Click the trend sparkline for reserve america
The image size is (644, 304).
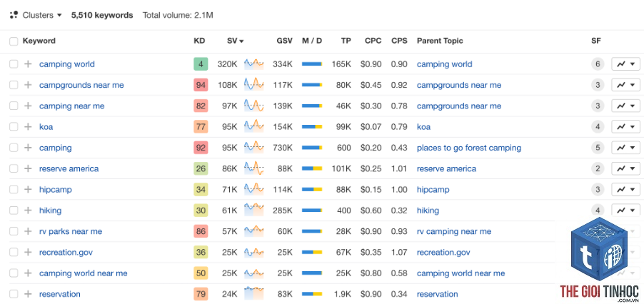[x=254, y=168]
